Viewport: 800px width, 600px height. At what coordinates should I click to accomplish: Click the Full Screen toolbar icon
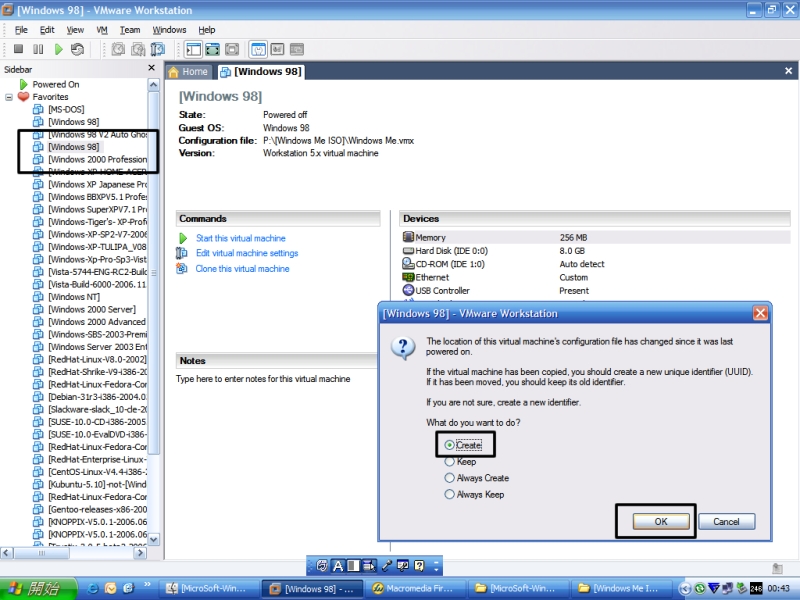[212, 49]
